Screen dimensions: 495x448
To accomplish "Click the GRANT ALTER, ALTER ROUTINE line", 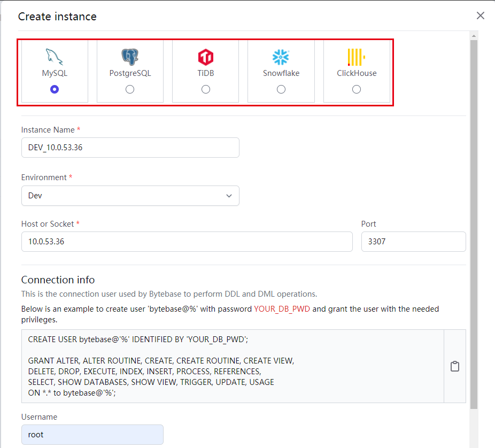I will tap(161, 361).
